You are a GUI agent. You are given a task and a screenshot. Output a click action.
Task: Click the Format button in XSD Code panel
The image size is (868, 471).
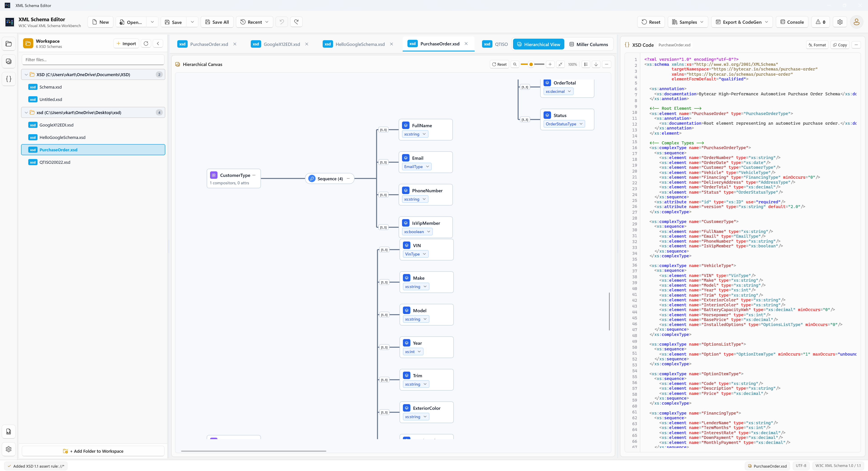[817, 45]
